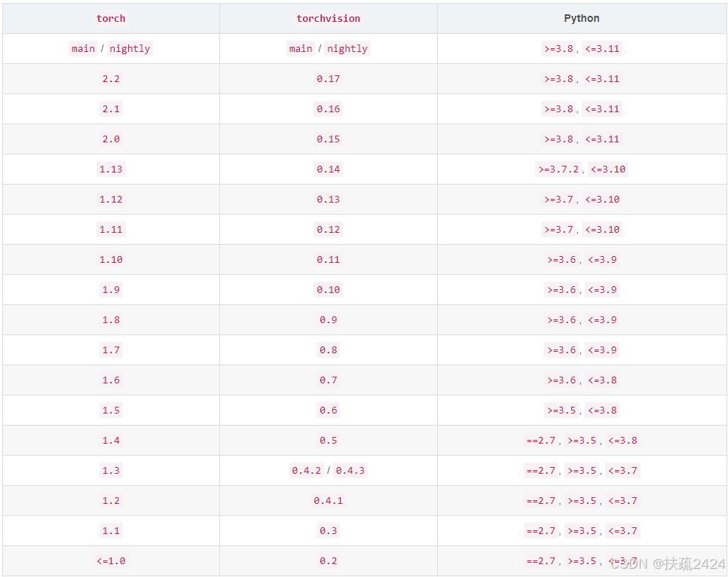Click '>=3.5' in the torch <=1.0 row
Screen dimensions: 728x577
[x=582, y=562]
